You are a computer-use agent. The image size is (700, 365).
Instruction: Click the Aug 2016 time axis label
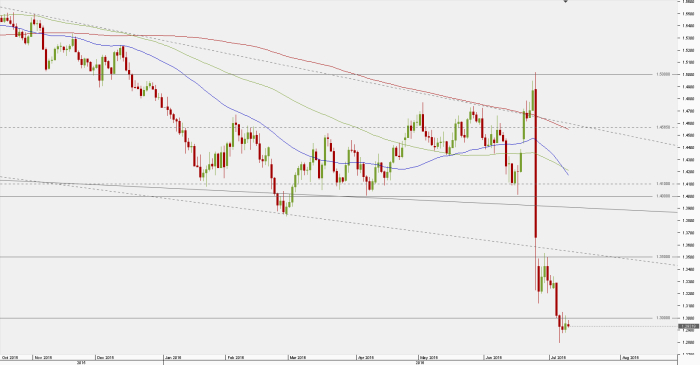[x=630, y=357]
